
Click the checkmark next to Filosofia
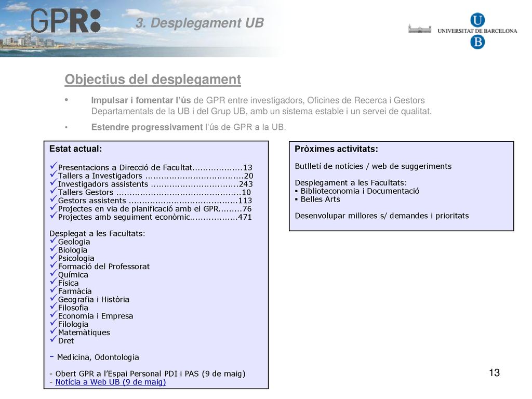54,306
